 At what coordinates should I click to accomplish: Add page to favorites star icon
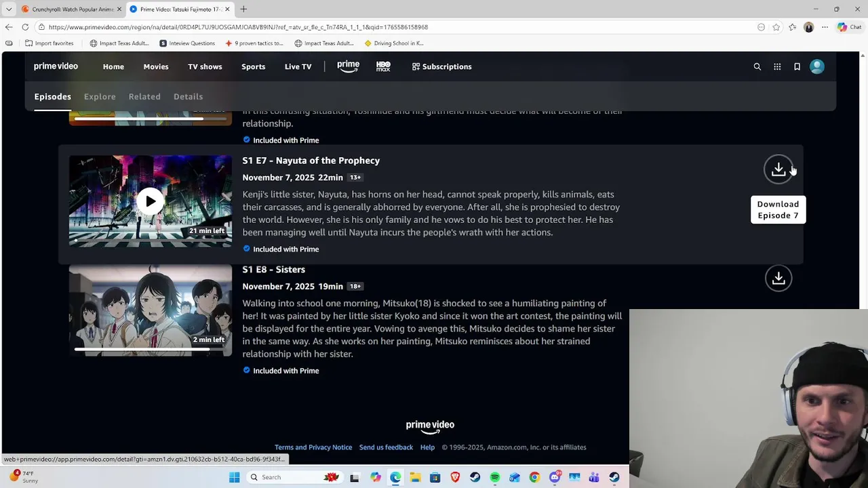pos(776,27)
